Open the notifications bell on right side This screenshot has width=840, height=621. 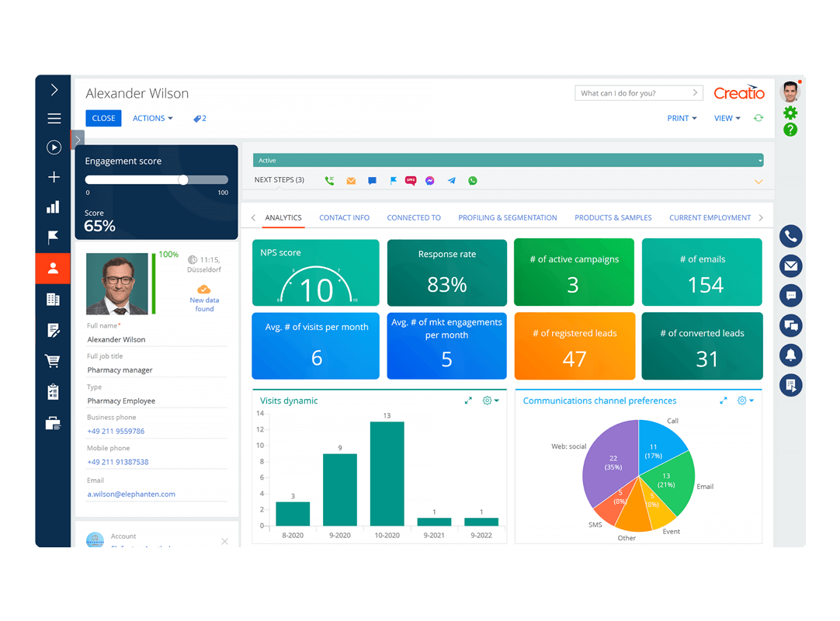(791, 355)
